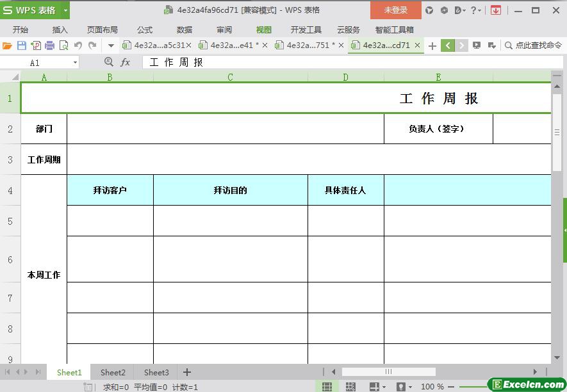Screen dimensions: 567x392
Task: Click the 点此查找命令 search box
Action: [x=533, y=45]
